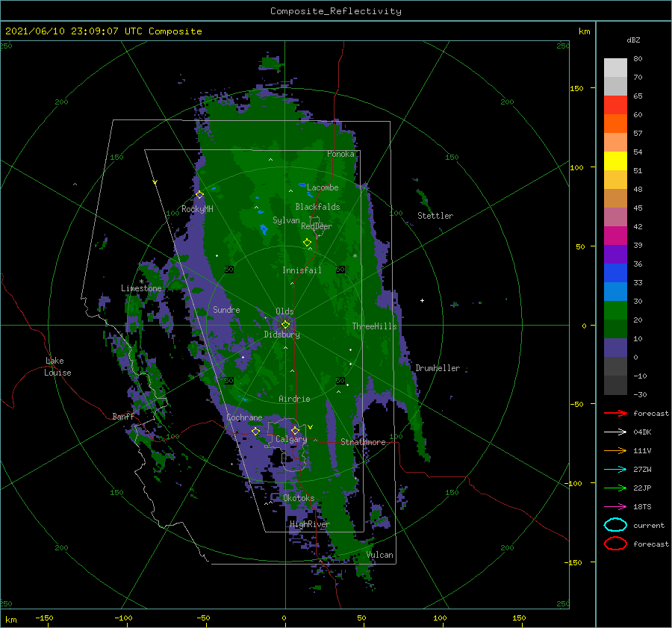Screen dimensions: 672x628
Task: Click the Ponoka label
Action: click(340, 154)
